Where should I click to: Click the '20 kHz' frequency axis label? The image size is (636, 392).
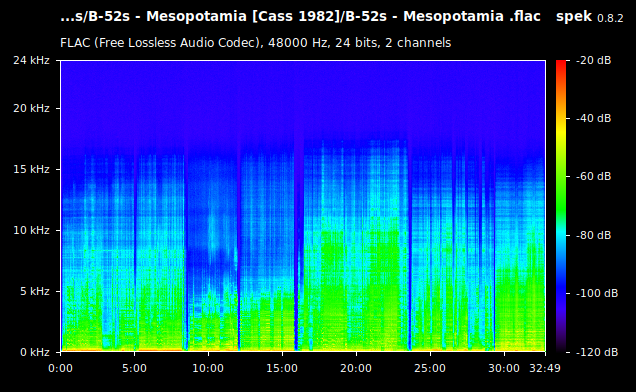coord(31,108)
